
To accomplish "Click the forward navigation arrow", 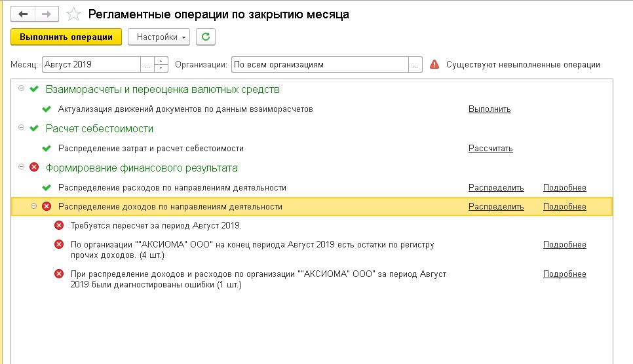I will 46,14.
